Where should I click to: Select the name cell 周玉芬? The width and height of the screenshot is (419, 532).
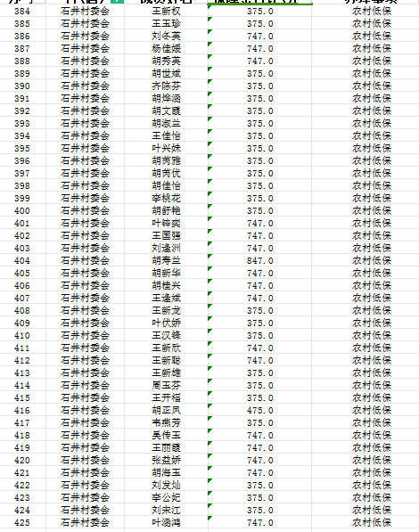click(166, 385)
